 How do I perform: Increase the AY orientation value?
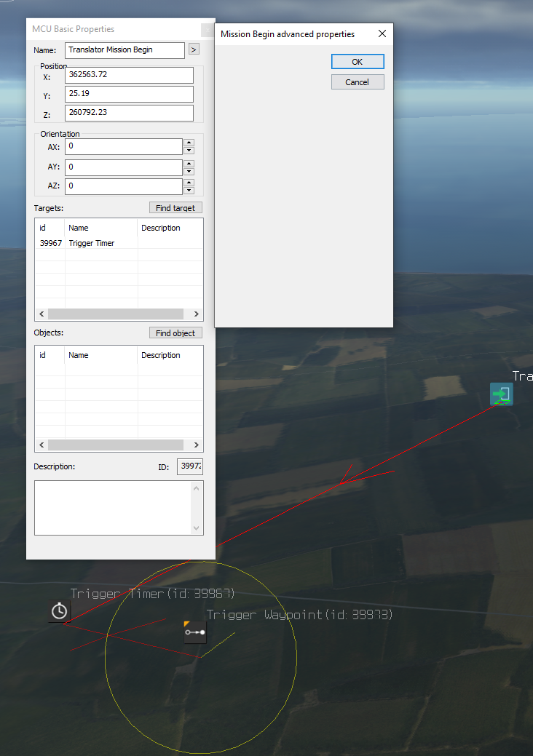tap(189, 163)
